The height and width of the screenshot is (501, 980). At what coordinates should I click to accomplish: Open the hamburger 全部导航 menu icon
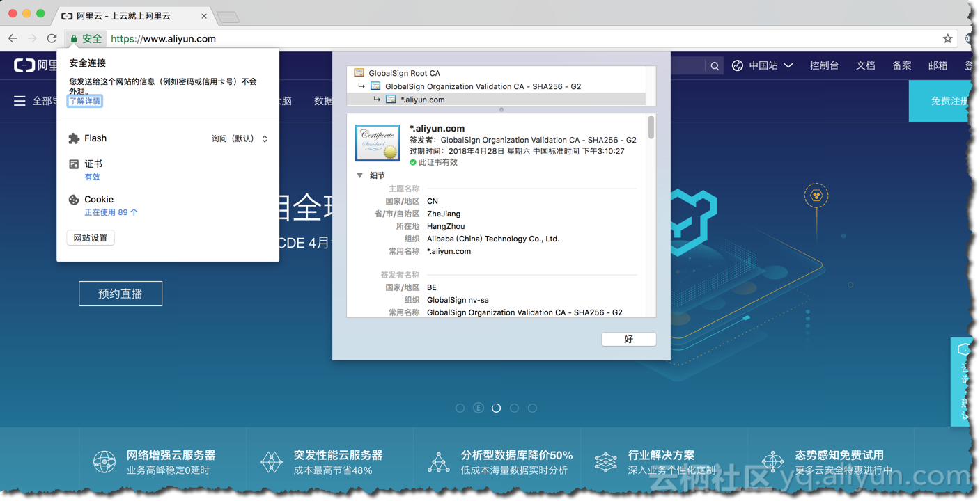click(20, 101)
